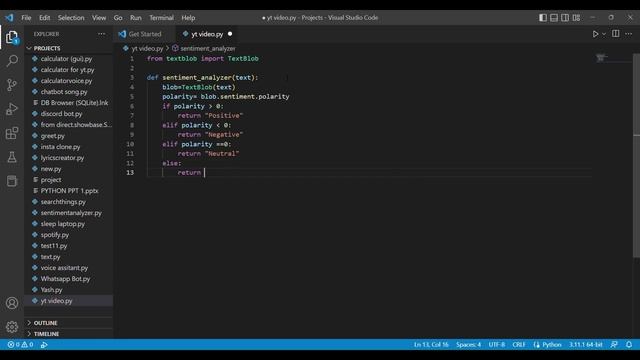Open the Explorer view in activity bar
This screenshot has height=360, width=640.
point(12,38)
